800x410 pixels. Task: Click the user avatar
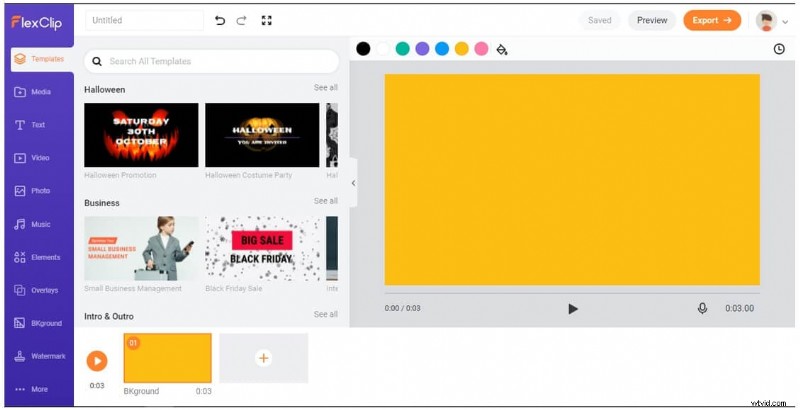pos(766,21)
